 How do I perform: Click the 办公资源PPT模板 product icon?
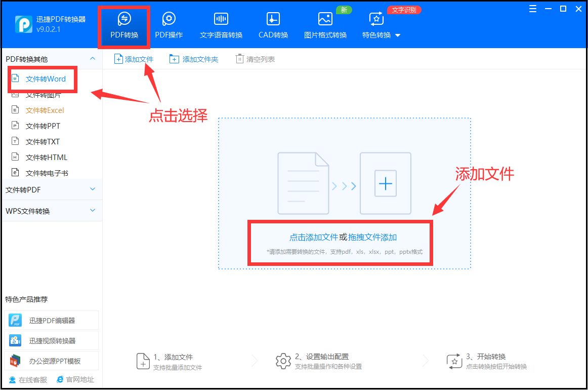[x=15, y=361]
